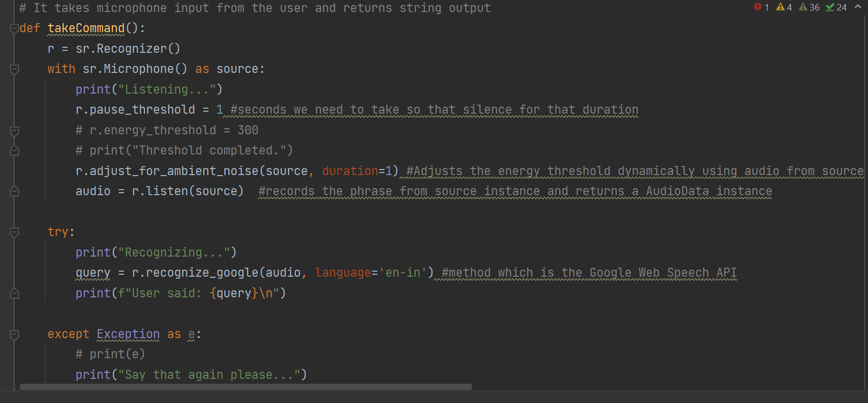
Task: Click 'r.listen(source)' call
Action: point(188,191)
